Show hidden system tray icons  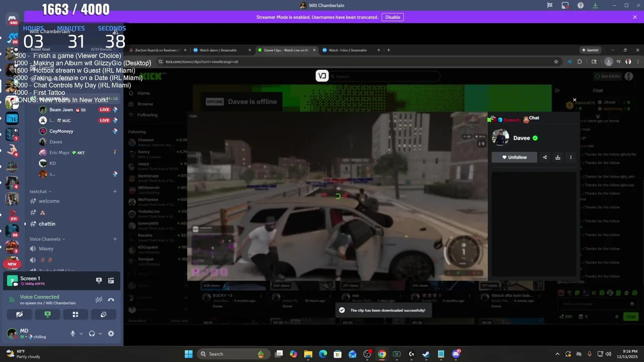click(x=557, y=354)
